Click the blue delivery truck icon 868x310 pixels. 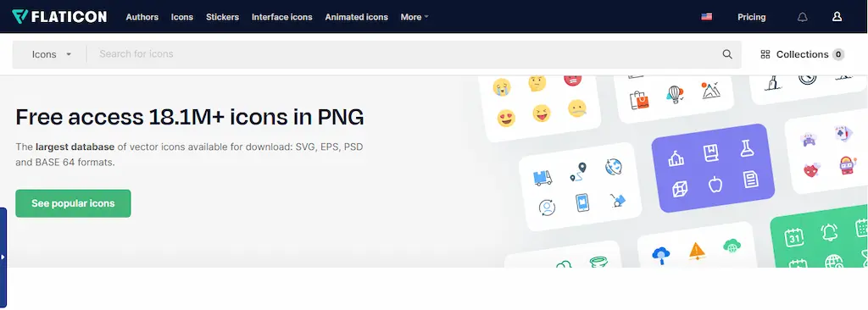point(542,177)
